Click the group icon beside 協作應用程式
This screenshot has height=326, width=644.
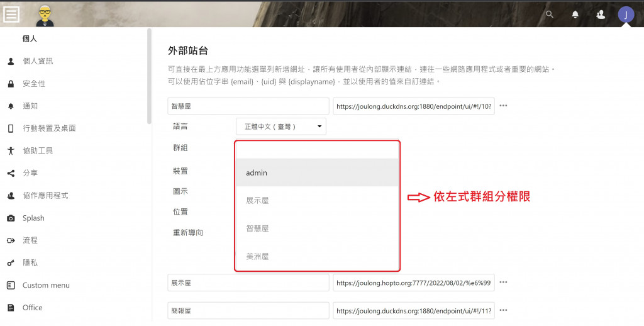point(11,196)
